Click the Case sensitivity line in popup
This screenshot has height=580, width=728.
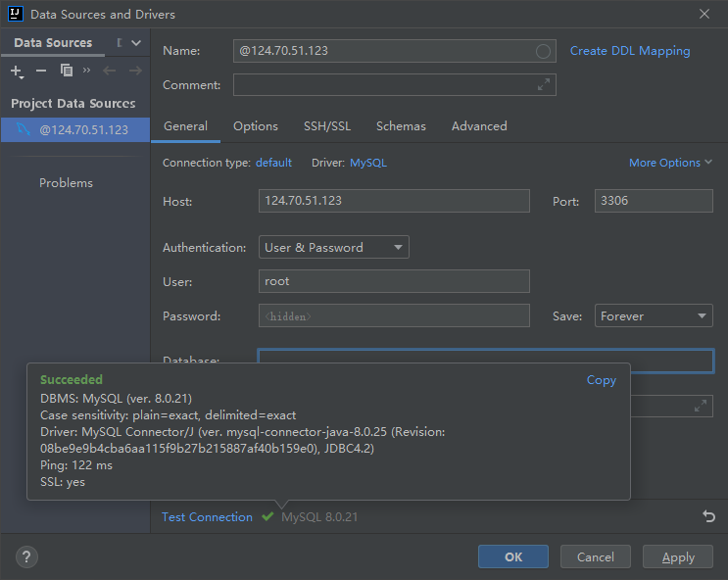[169, 415]
